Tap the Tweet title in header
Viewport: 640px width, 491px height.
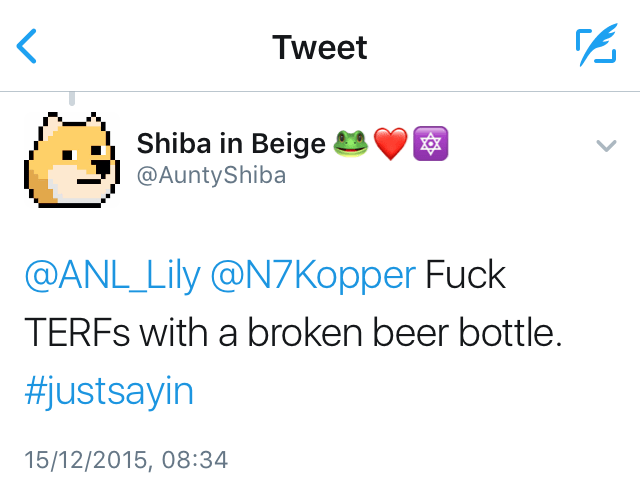320,47
